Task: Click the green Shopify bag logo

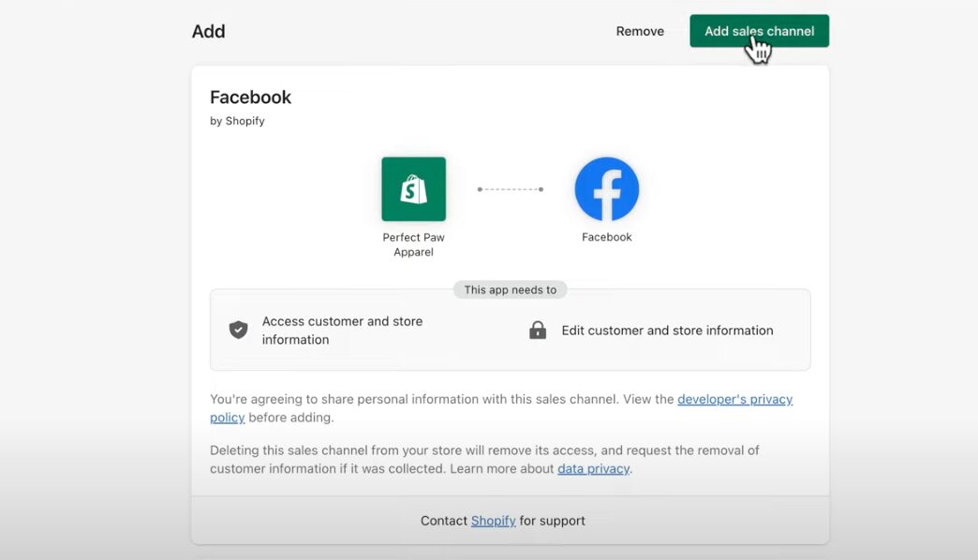Action: pyautogui.click(x=413, y=189)
